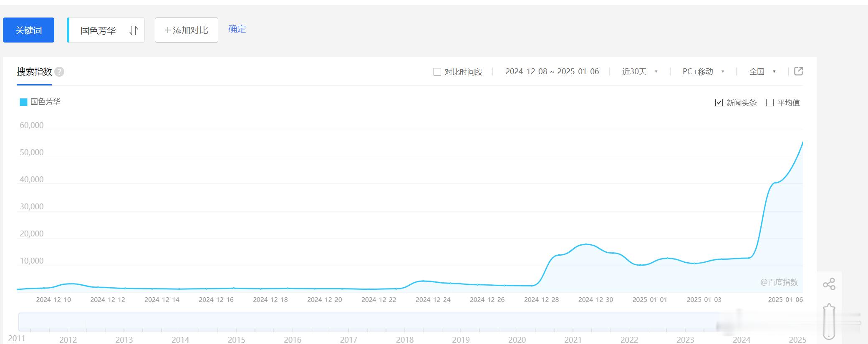The height and width of the screenshot is (344, 868).
Task: Click the 国色芳华 keyword input field
Action: (x=106, y=30)
